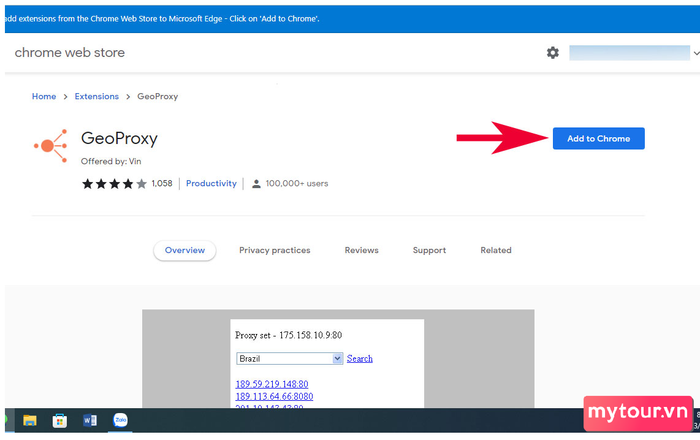Click the chrome web store title
Screen dimensions: 700x440
pyautogui.click(x=70, y=53)
